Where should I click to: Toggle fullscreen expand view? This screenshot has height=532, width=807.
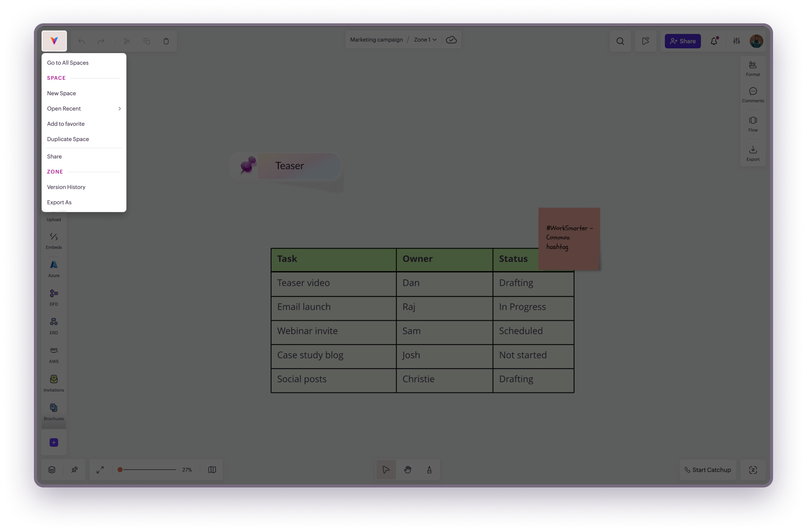100,470
